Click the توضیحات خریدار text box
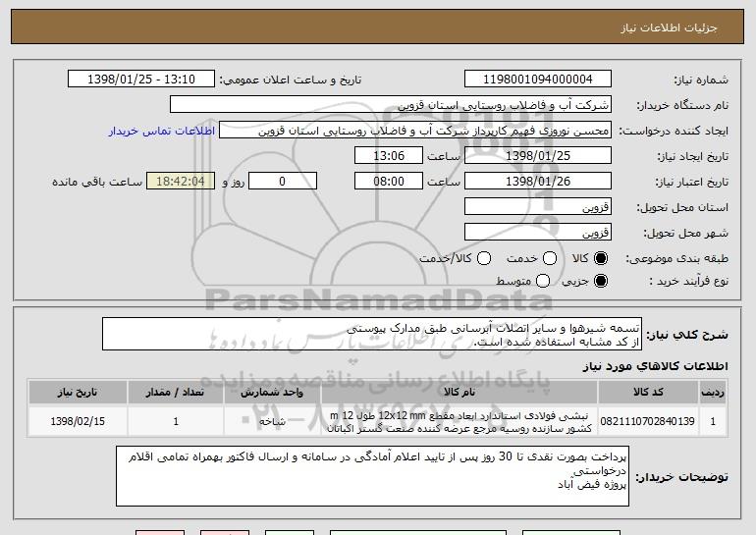The height and width of the screenshot is (535, 756). [x=372, y=476]
